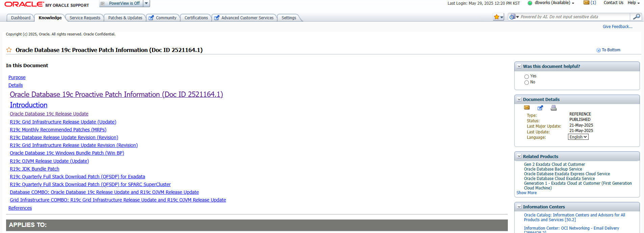The width and height of the screenshot is (644, 233).
Task: Jump to the References section
Action: tap(20, 208)
